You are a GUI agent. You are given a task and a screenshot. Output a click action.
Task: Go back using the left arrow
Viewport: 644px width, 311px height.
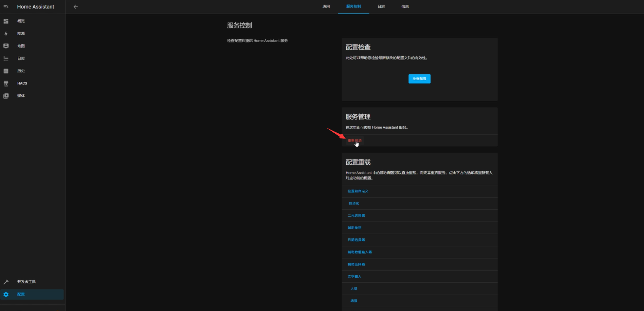pos(76,7)
